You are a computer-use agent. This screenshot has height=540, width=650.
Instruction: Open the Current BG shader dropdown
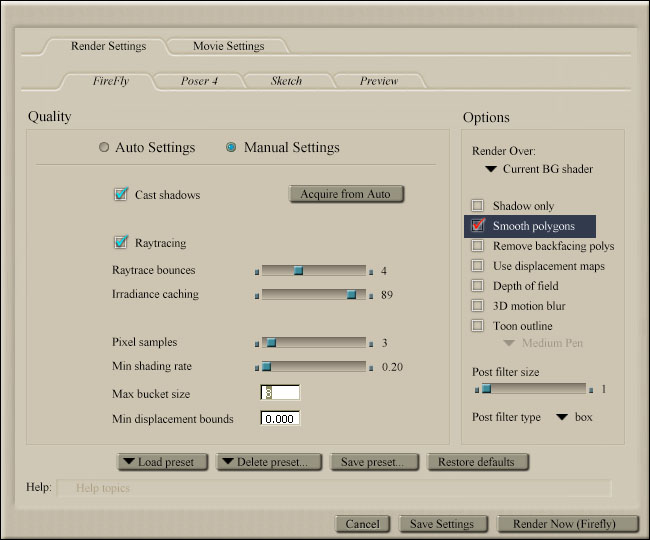tap(540, 170)
